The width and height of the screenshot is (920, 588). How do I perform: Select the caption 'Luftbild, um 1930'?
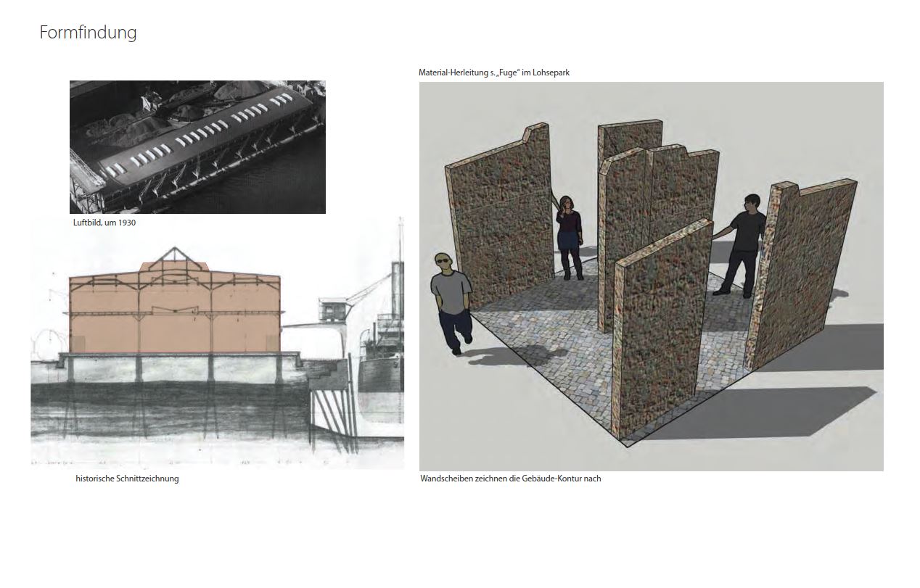tap(104, 223)
